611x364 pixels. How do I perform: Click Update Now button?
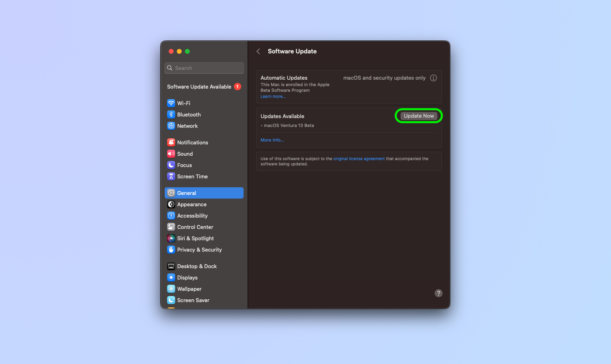click(x=419, y=116)
